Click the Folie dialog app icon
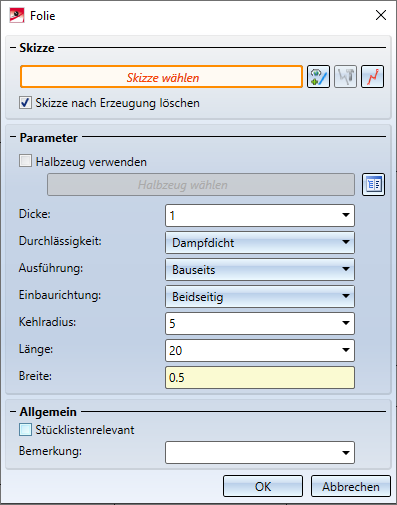Viewport: 397px width, 505px height. click(17, 15)
